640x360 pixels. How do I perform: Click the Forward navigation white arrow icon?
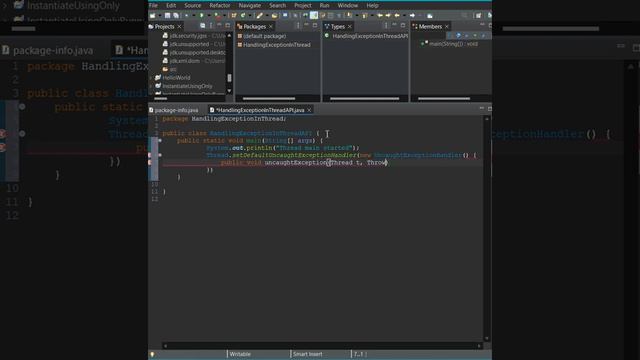coord(412,16)
